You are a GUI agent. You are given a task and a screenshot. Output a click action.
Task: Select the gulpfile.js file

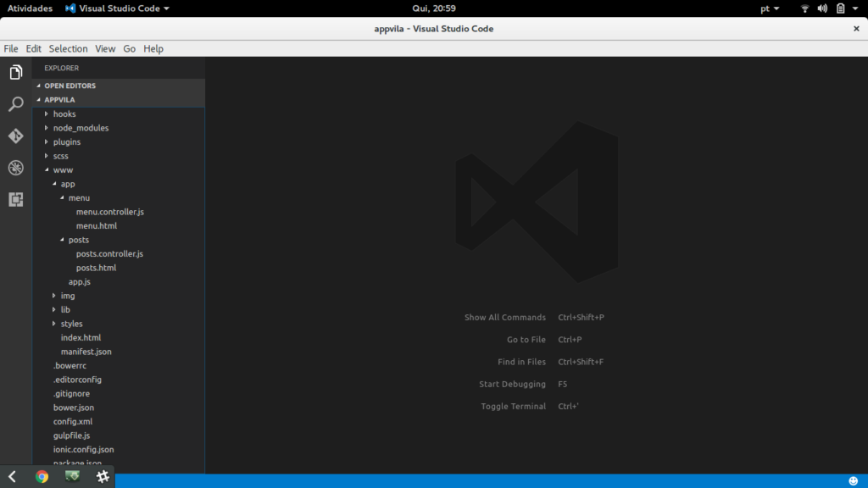click(71, 435)
